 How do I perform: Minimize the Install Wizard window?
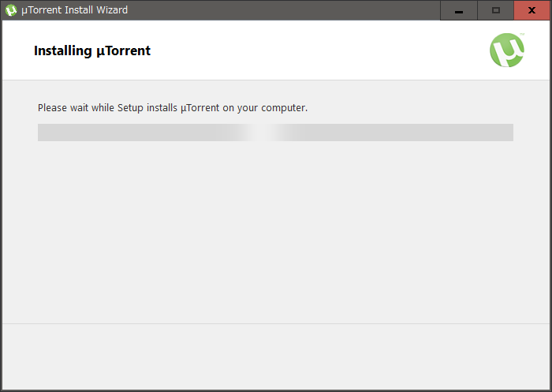pyautogui.click(x=459, y=10)
